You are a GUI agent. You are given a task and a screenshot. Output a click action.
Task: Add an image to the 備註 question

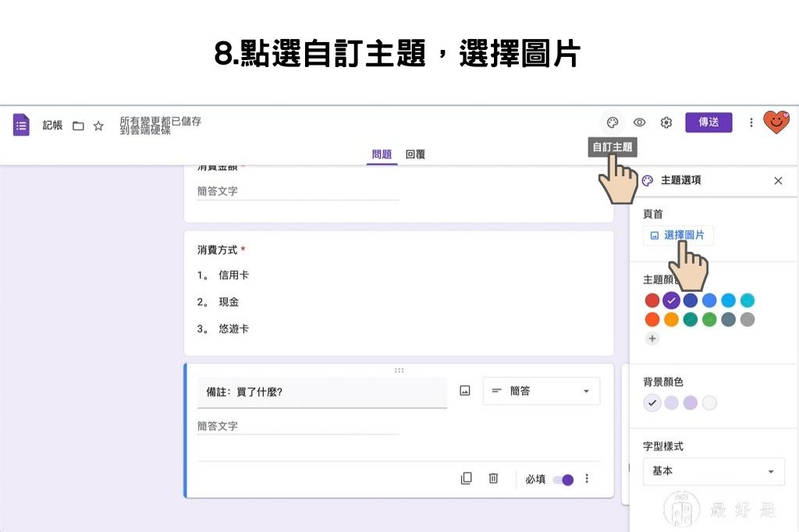tap(464, 391)
